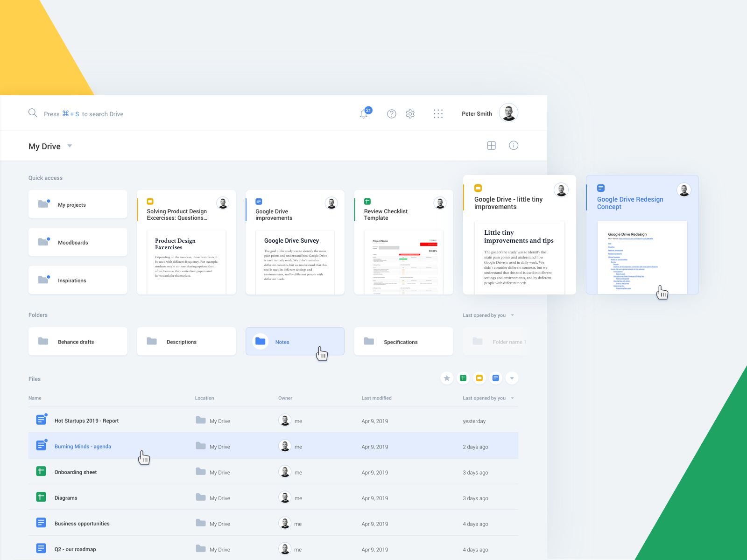Click the search magnifier icon
This screenshot has width=747, height=560.
(x=33, y=113)
